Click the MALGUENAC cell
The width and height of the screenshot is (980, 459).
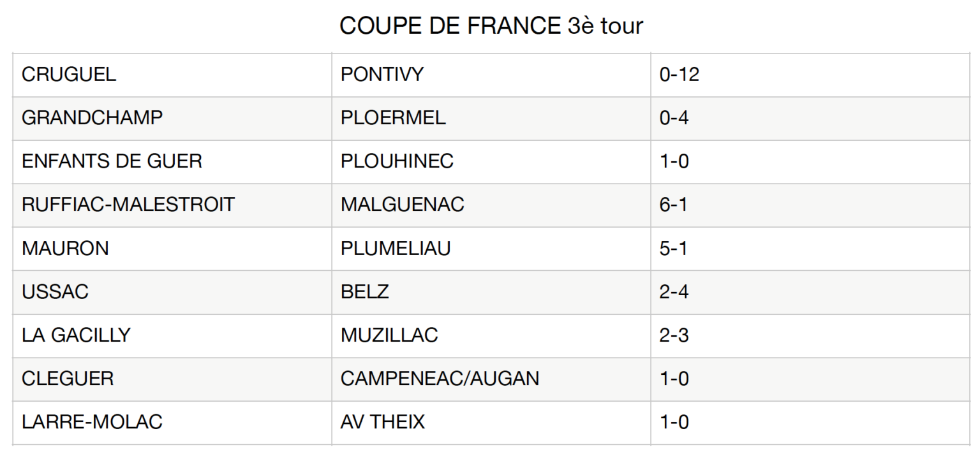pyautogui.click(x=402, y=205)
